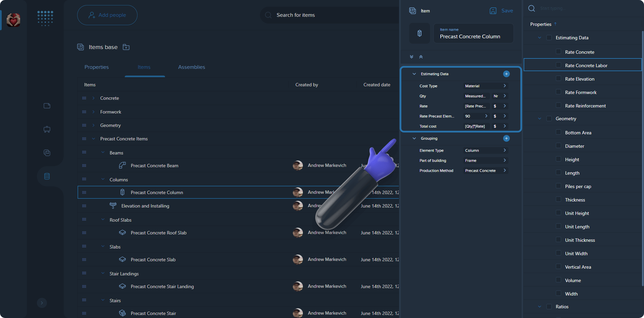Switch to the Assemblies tab
The image size is (644, 318).
(x=192, y=67)
